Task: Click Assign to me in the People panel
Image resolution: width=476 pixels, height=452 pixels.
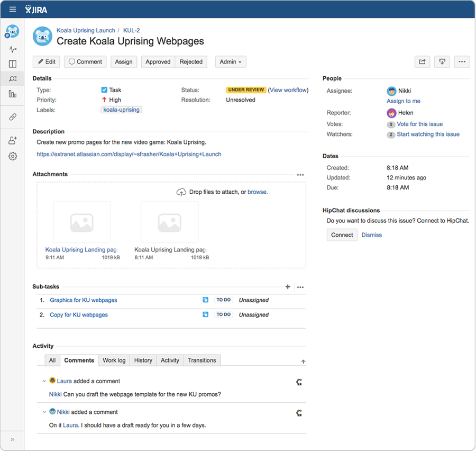Action: point(404,101)
